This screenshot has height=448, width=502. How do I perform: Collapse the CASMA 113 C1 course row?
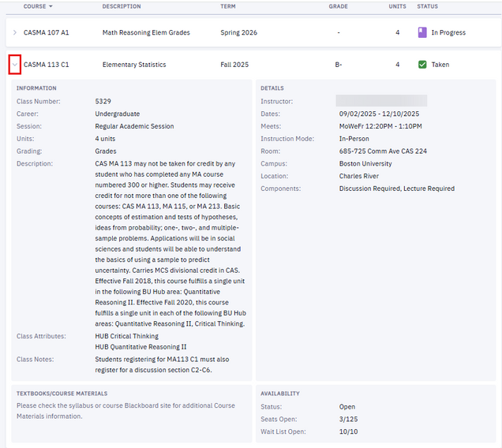tap(15, 65)
